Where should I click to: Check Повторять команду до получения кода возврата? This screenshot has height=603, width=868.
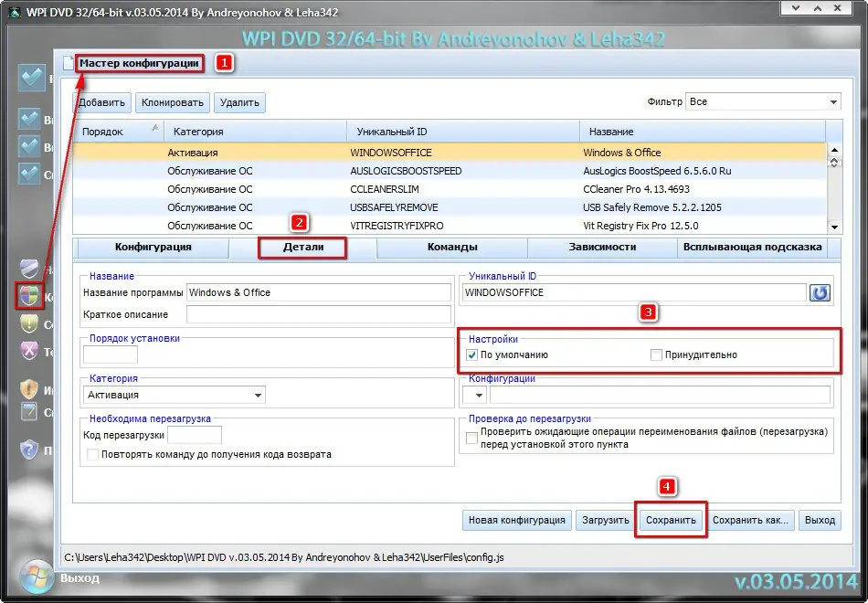pyautogui.click(x=93, y=455)
